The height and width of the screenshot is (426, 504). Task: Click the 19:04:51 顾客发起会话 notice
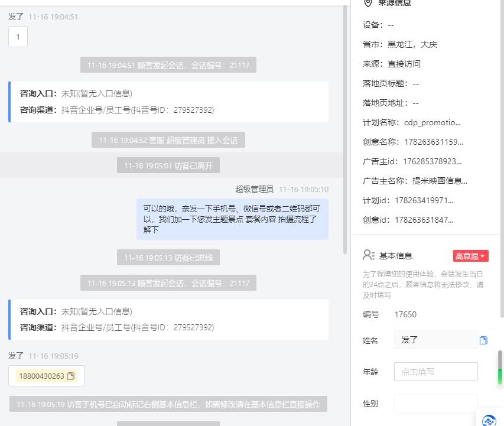(x=168, y=65)
